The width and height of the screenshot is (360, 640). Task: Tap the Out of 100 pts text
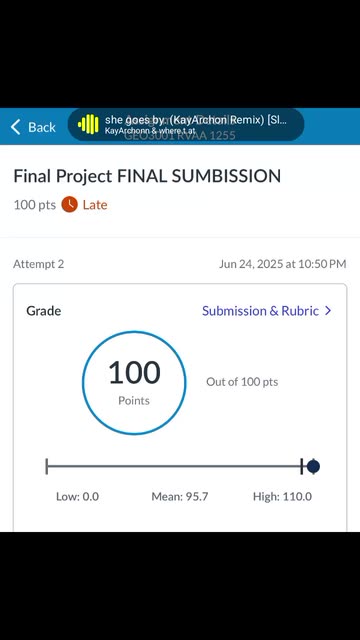[242, 382]
